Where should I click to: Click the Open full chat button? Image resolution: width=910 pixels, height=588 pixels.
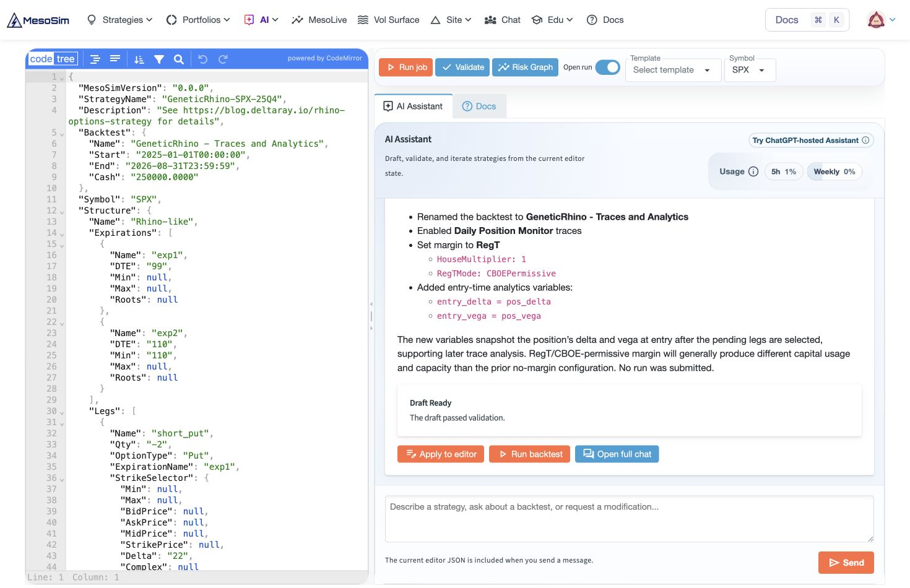click(617, 454)
